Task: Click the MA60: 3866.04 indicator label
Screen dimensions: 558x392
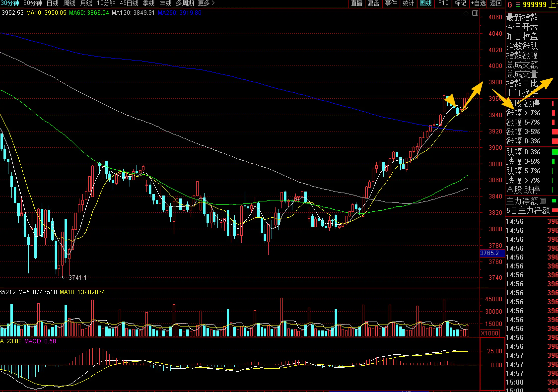Action: (x=89, y=13)
